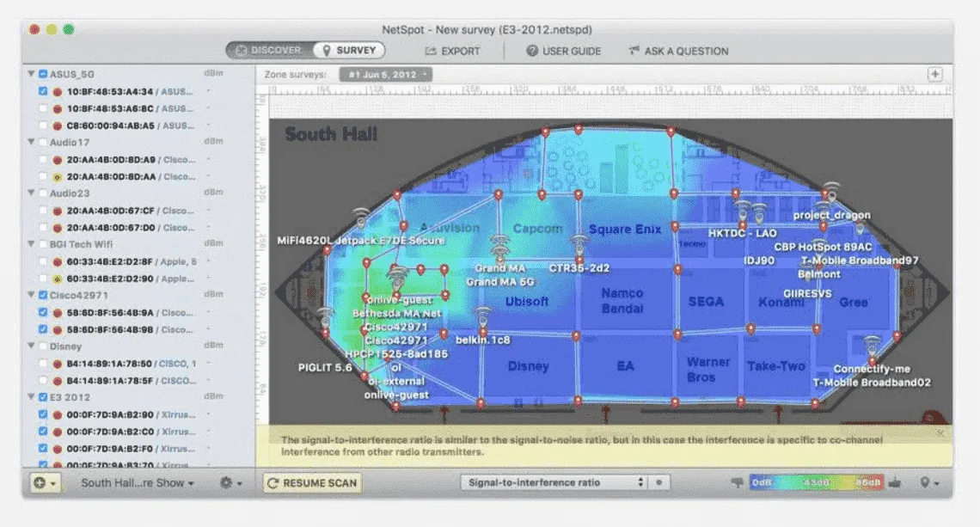Click the Resume Scan button
This screenshot has height=527, width=980.
tap(312, 482)
